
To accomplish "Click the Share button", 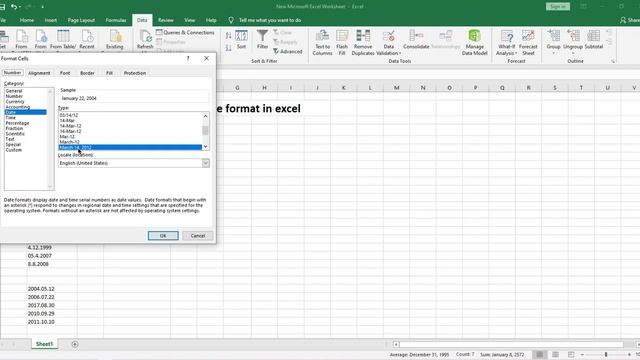I will coord(630,20).
